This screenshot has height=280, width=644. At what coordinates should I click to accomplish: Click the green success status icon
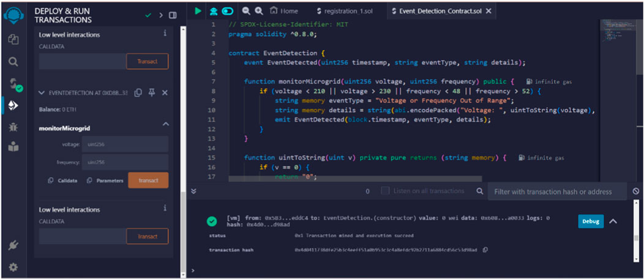pyautogui.click(x=212, y=222)
